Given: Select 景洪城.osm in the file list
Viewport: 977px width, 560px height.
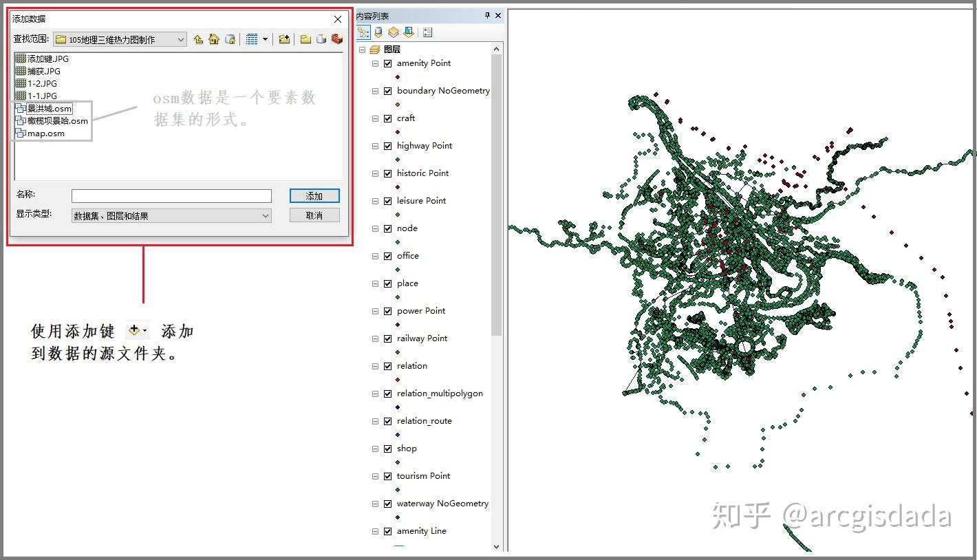Looking at the screenshot, I should coord(48,108).
